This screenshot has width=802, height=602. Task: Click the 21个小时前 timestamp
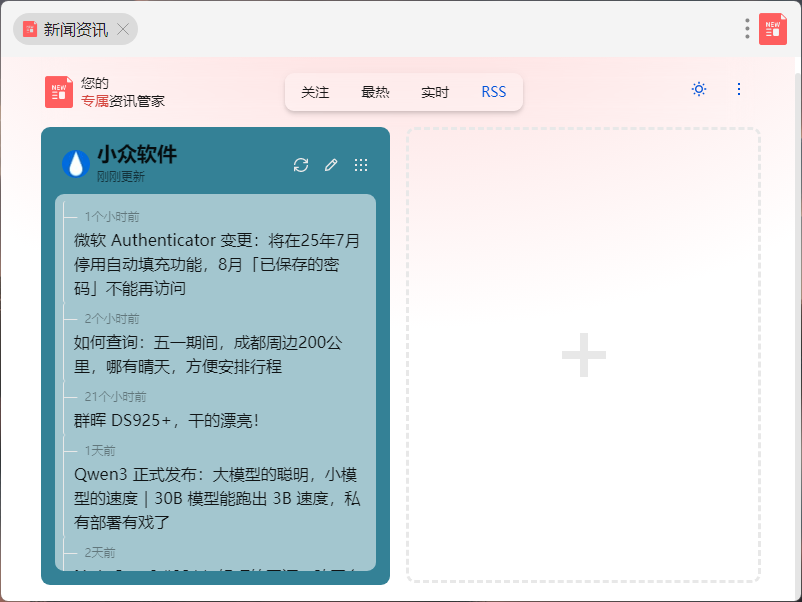tap(115, 397)
